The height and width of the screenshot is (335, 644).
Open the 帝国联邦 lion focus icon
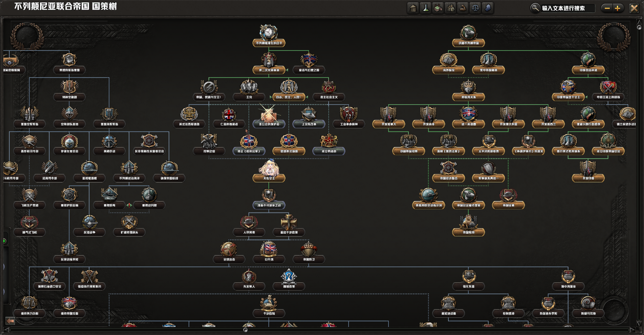468,222
